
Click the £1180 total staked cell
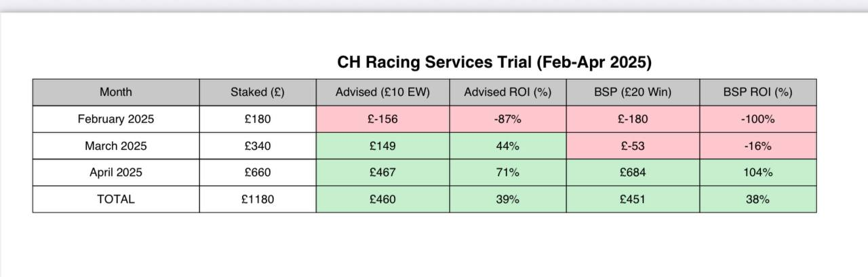[x=258, y=199]
